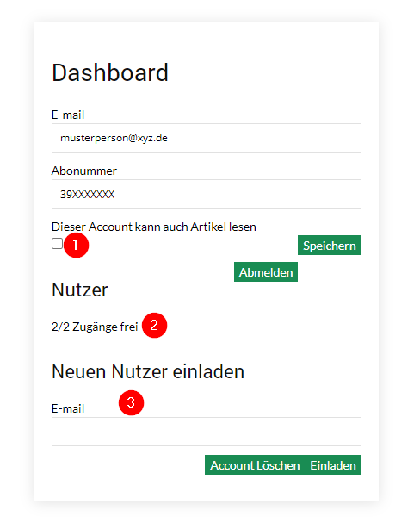This screenshot has height=523, width=420.
Task: Click the red number 1 marker
Action: tap(76, 246)
